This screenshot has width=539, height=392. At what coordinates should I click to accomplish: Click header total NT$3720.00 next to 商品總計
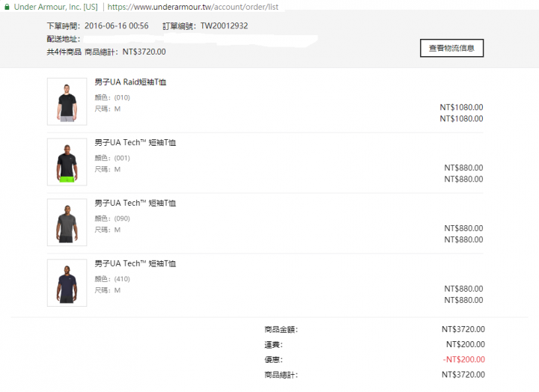click(144, 52)
